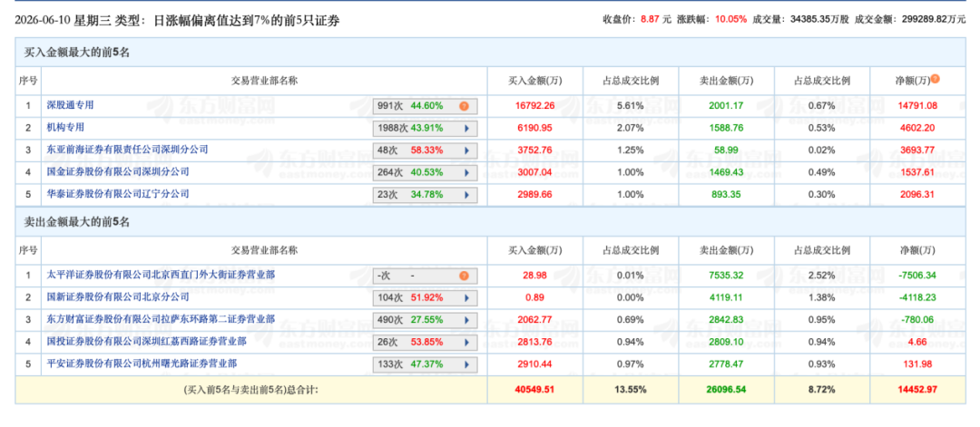Viewport: 980px width, 427px height.
Task: Click the 264次 40.53% stats box
Action: [x=425, y=172]
